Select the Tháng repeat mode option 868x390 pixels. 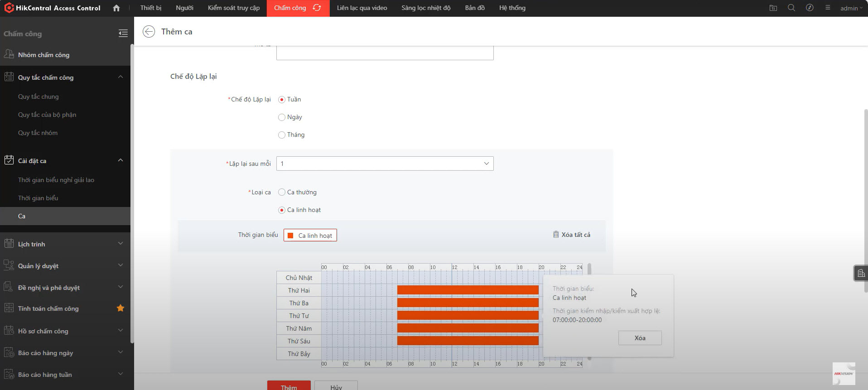click(282, 135)
